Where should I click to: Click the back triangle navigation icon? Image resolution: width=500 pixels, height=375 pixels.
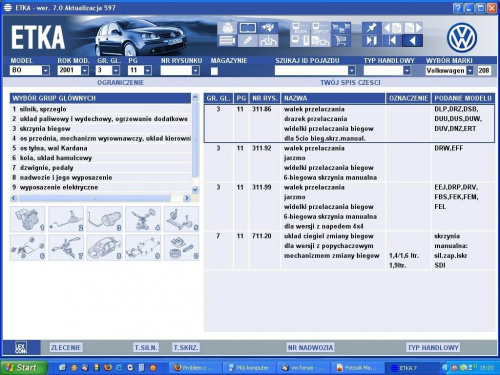pyautogui.click(x=413, y=41)
